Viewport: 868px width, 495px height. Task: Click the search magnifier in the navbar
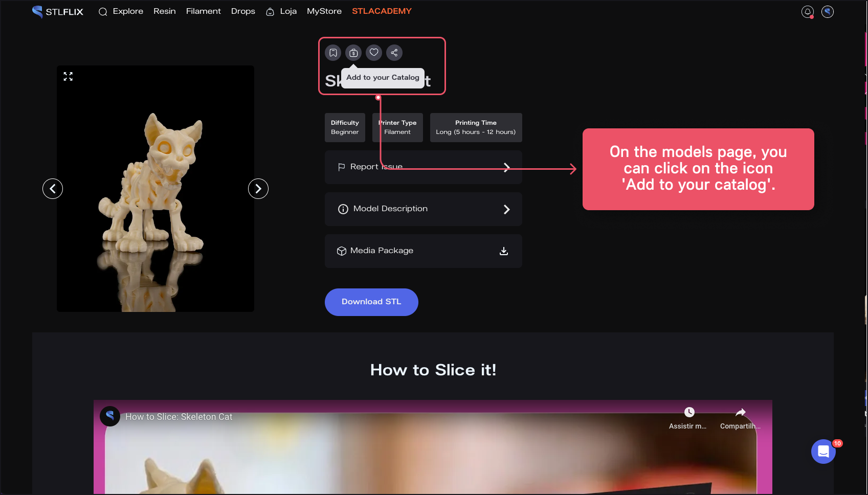point(103,11)
